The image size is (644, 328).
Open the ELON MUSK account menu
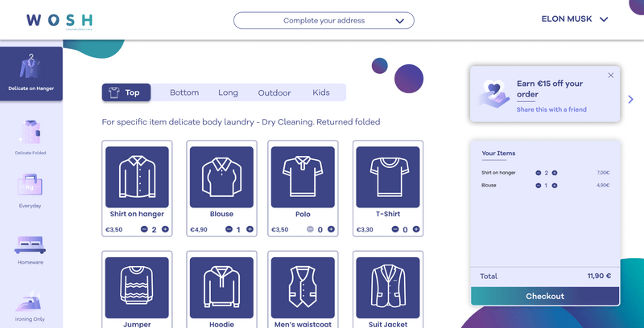tap(575, 18)
